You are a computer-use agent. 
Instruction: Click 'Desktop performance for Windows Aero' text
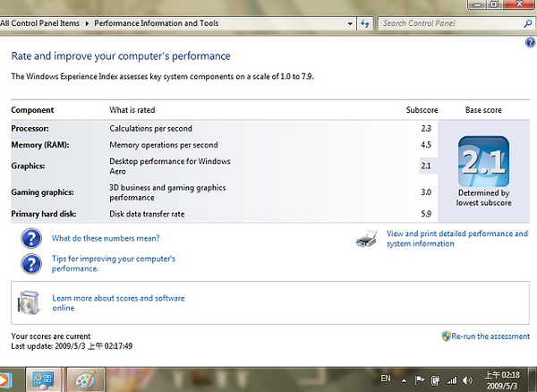pyautogui.click(x=170, y=166)
